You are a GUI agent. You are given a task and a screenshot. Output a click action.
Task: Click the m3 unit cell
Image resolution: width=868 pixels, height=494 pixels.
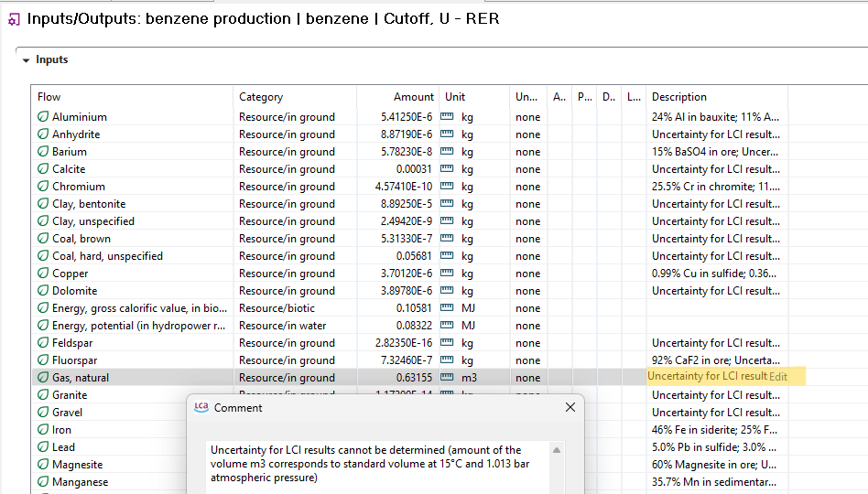[469, 377]
